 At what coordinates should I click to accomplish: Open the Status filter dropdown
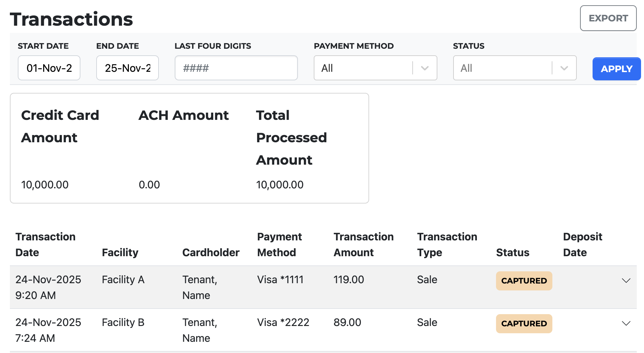(502, 68)
